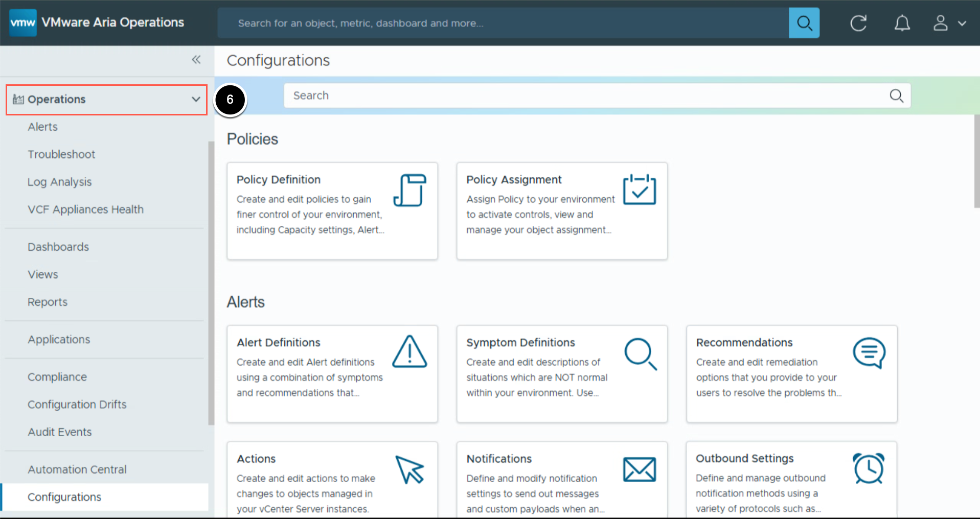Open the Compliance link in sidebar

click(x=57, y=377)
